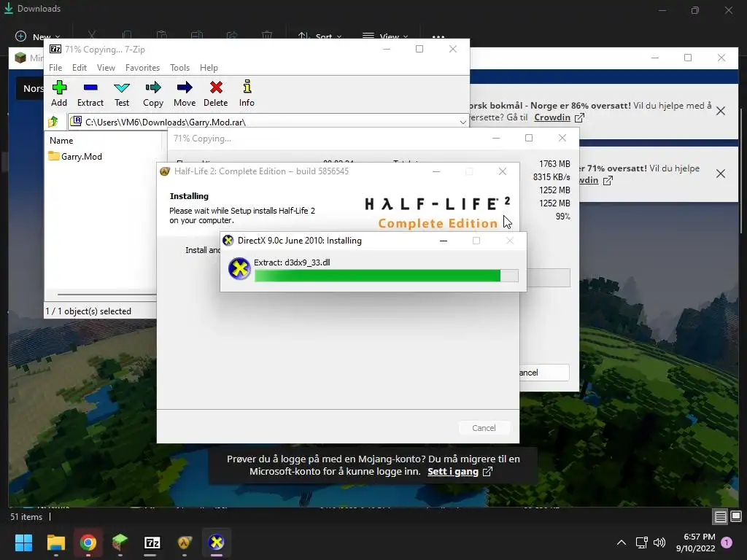Viewport: 747px width, 560px height.
Task: Click the Move icon in 7-Zip toolbar
Action: 185,93
